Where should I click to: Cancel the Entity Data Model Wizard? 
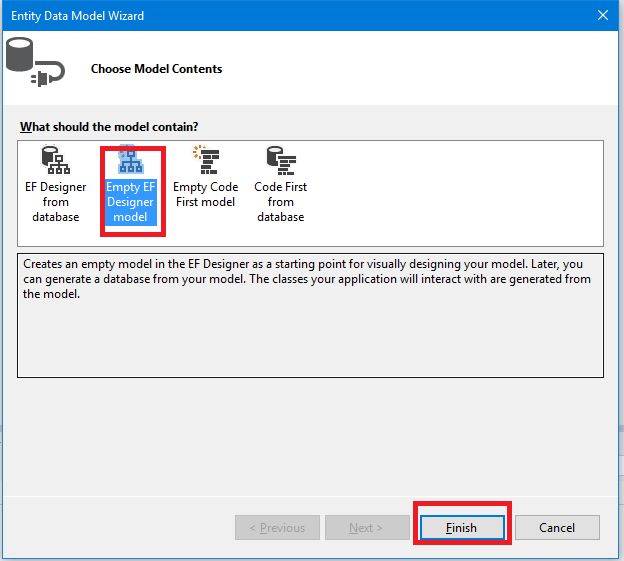pos(557,528)
